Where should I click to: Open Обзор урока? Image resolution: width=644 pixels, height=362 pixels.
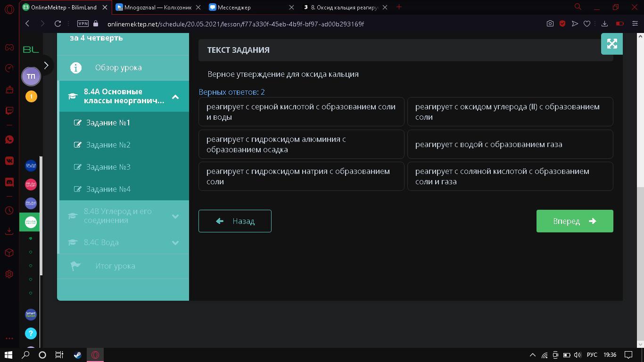tap(123, 67)
